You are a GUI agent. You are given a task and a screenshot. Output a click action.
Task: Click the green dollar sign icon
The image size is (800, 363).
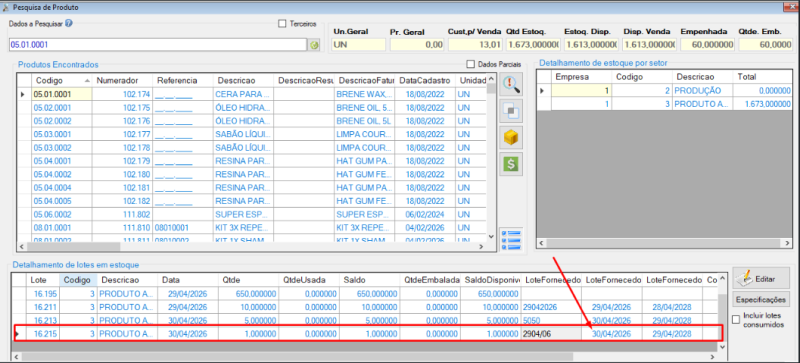click(511, 164)
